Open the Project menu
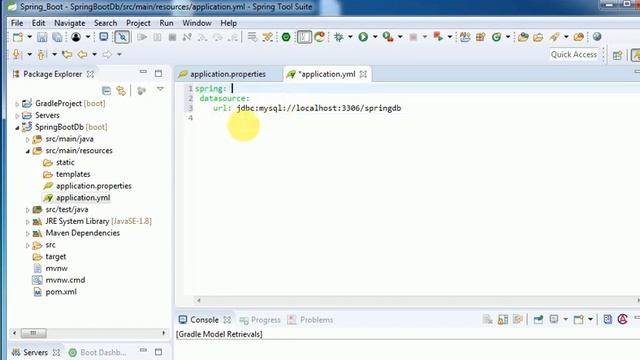Viewport: 640px width, 360px height. [x=138, y=23]
